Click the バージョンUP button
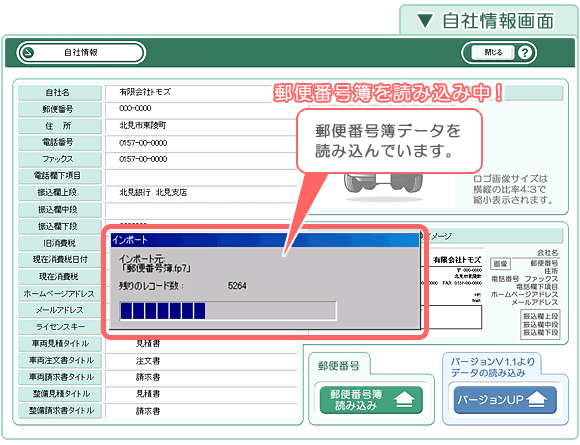Image resolution: width=580 pixels, height=445 pixels. coord(505,400)
